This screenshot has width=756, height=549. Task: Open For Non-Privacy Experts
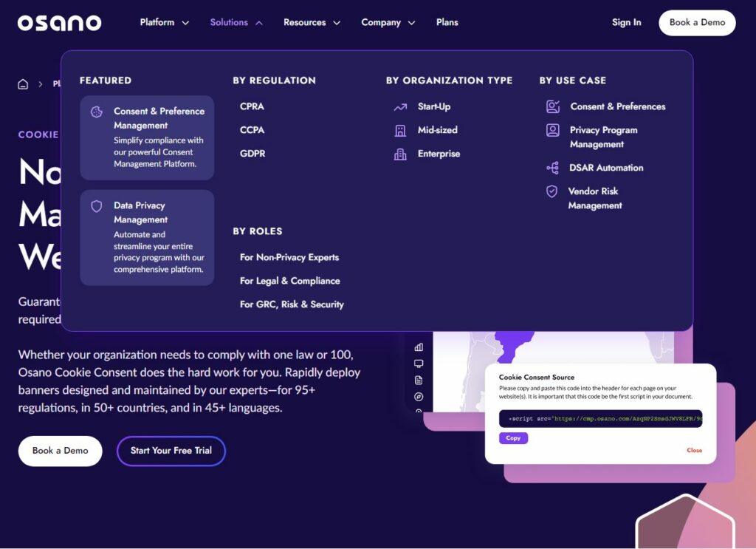coord(289,258)
